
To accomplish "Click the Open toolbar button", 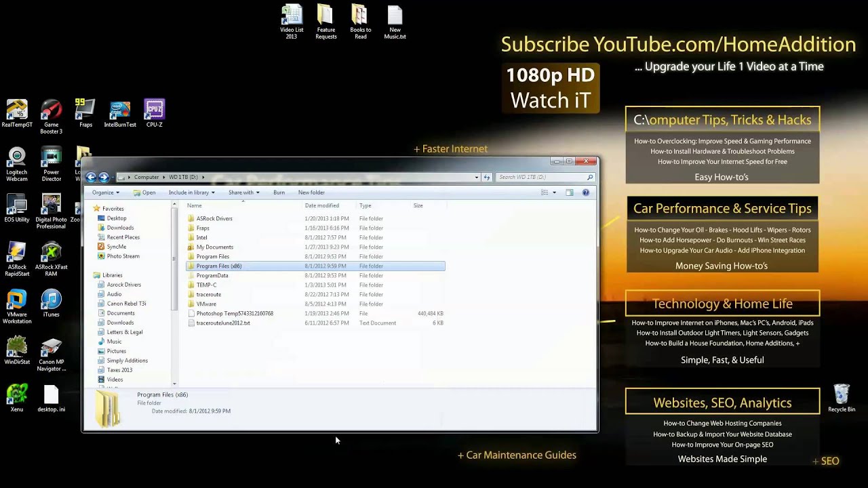I will pyautogui.click(x=144, y=192).
